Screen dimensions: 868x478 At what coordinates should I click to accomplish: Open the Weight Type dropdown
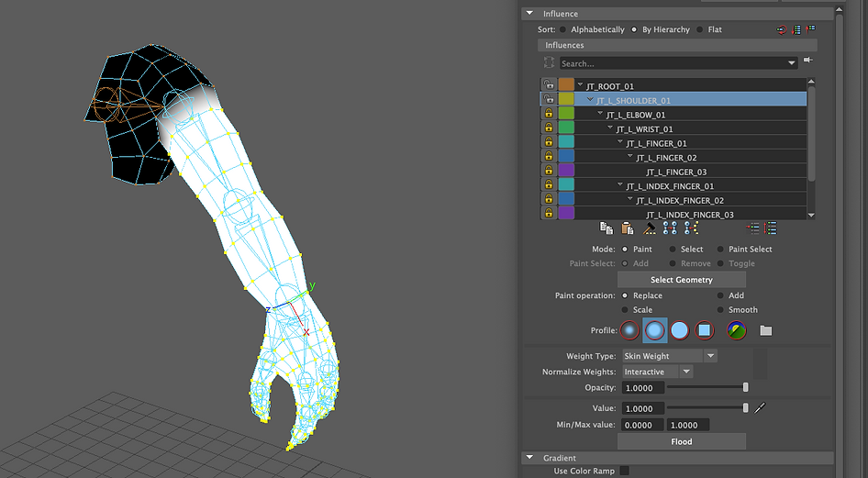tap(711, 356)
